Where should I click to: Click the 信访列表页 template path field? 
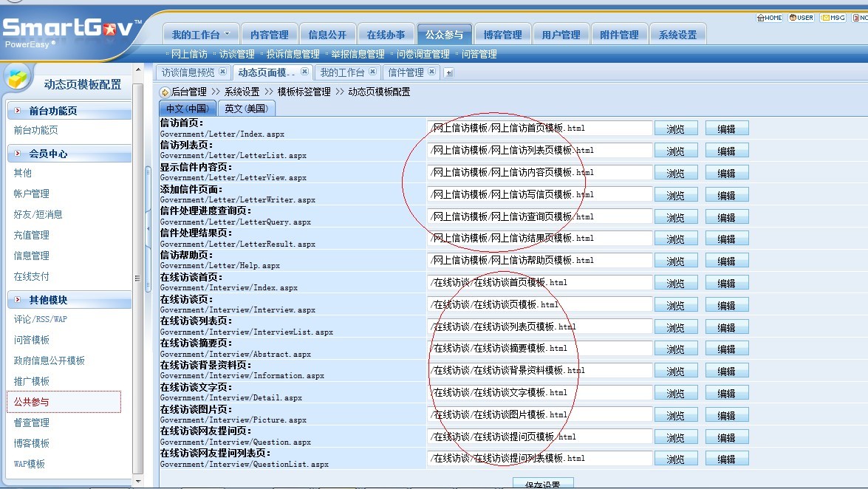[x=539, y=151]
